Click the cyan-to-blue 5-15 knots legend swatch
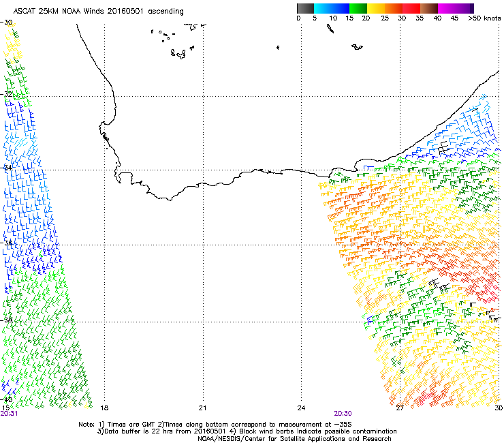This screenshot has width=504, height=443. pos(332,8)
